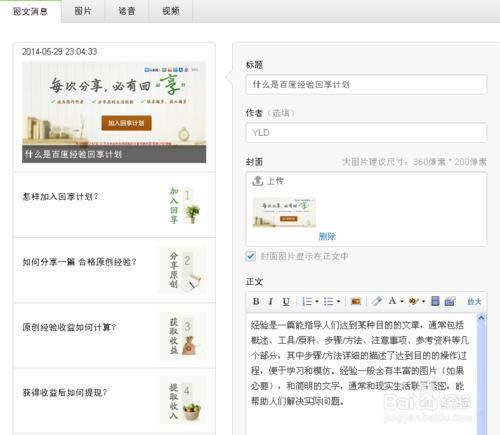
Task: Apply italic formatting with the I button
Action: (x=271, y=301)
